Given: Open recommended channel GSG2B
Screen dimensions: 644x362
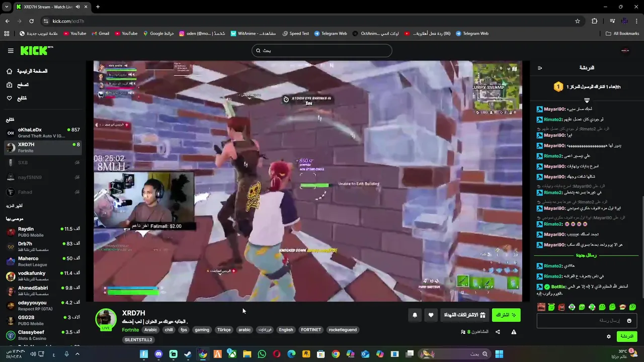Looking at the screenshot, I should coord(43,320).
